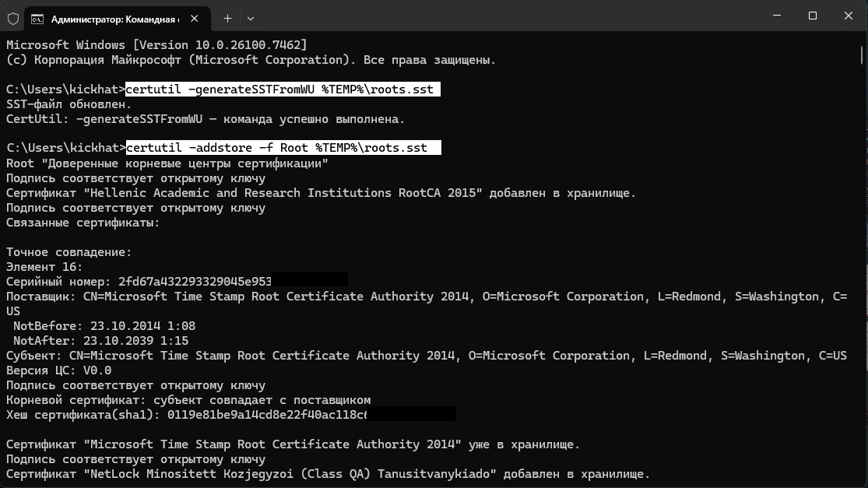This screenshot has height=488, width=868.
Task: Click the 'команда успешно выполнена' line
Action: pyautogui.click(x=206, y=119)
